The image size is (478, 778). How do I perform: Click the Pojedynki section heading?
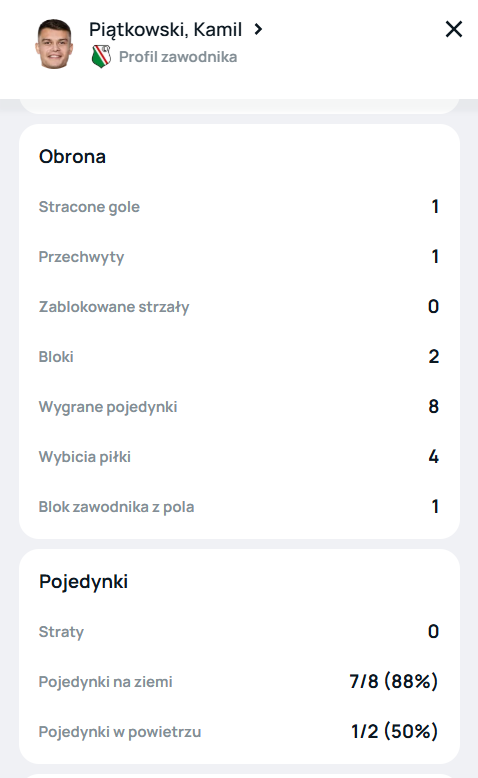tap(83, 582)
